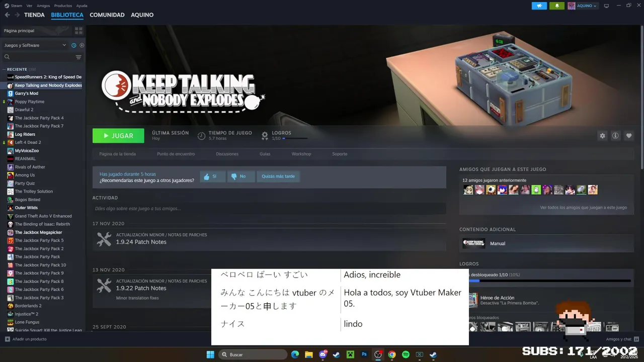Open advanced library filter options
The height and width of the screenshot is (362, 644).
pos(78,57)
